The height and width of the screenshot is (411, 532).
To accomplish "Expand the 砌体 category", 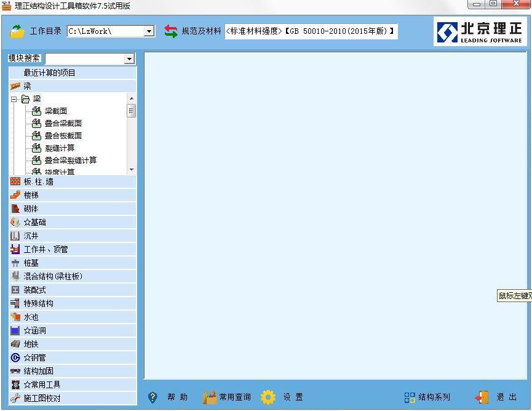I will point(73,209).
